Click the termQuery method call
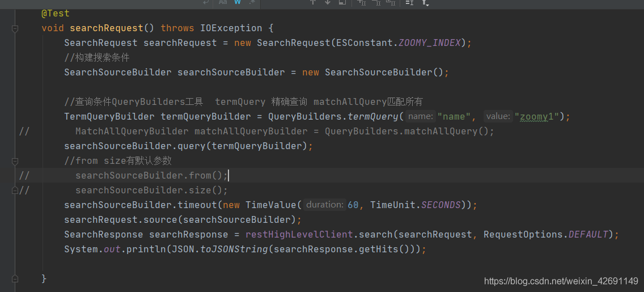The image size is (644, 292). click(374, 117)
